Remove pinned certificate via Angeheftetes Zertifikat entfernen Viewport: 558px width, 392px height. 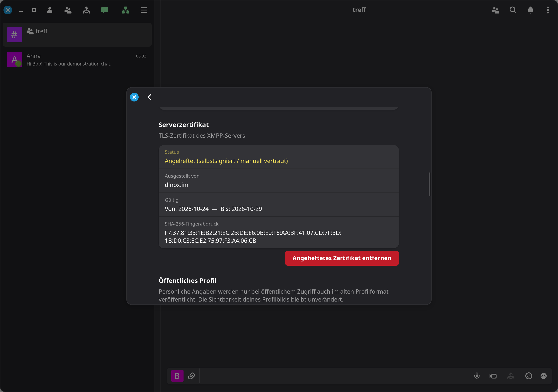pyautogui.click(x=342, y=258)
